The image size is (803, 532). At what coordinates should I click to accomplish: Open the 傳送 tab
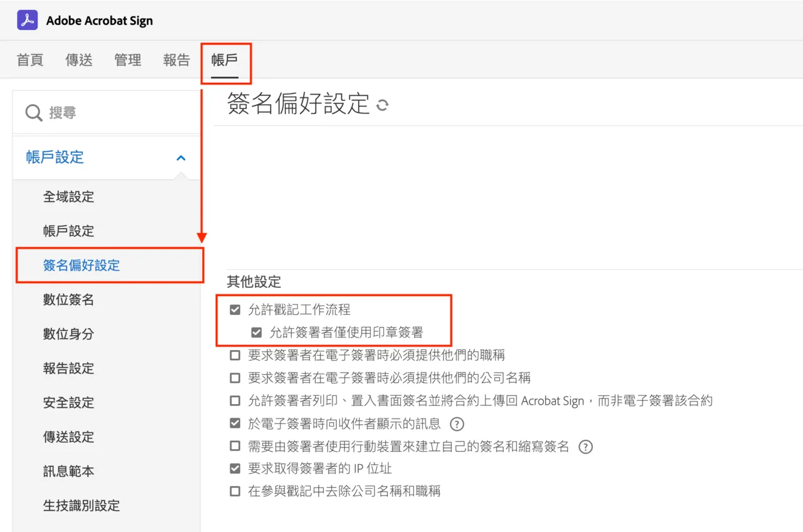pos(79,60)
